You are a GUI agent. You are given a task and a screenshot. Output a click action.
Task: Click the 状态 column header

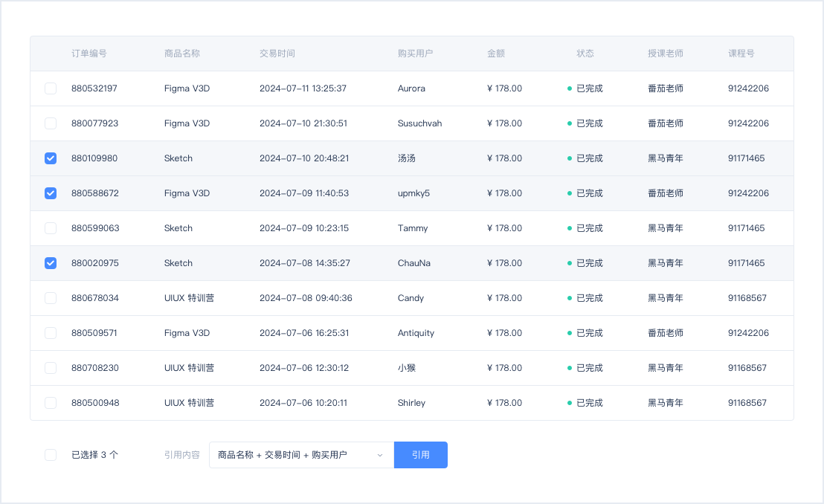click(x=585, y=54)
